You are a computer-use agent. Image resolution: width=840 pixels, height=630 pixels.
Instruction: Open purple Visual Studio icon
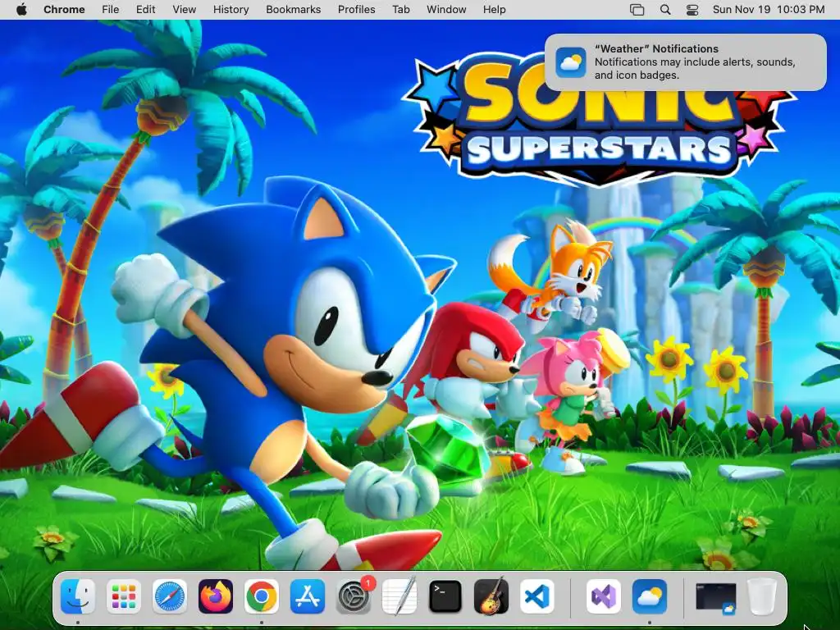[604, 596]
